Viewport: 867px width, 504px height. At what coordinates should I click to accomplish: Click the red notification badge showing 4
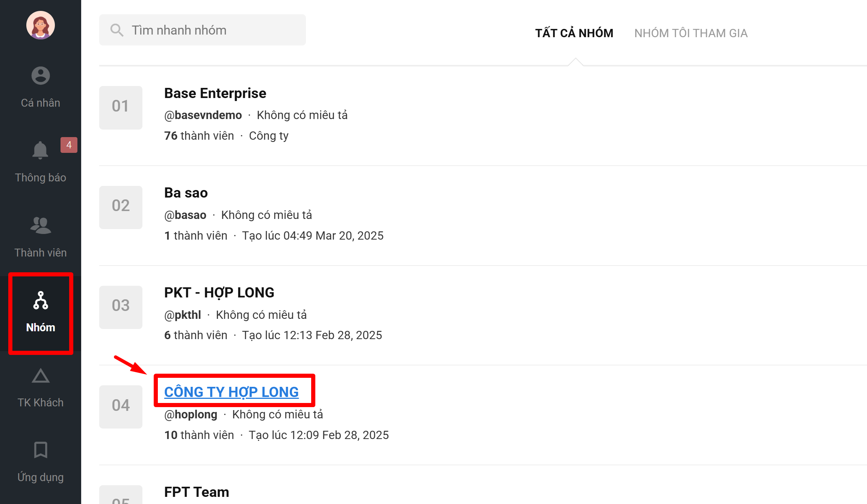(x=69, y=145)
